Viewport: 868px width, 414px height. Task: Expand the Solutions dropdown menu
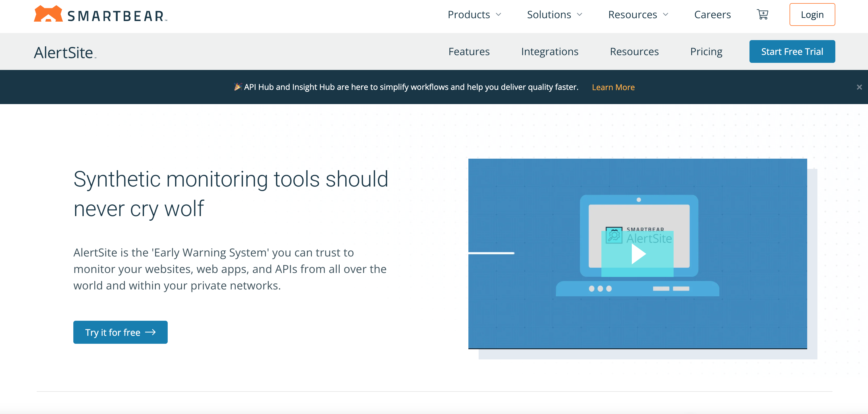554,15
